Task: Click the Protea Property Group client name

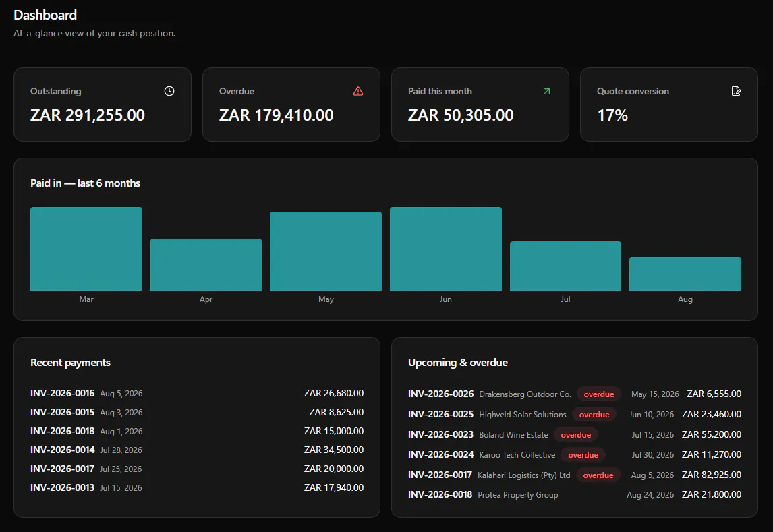Action: coord(517,494)
